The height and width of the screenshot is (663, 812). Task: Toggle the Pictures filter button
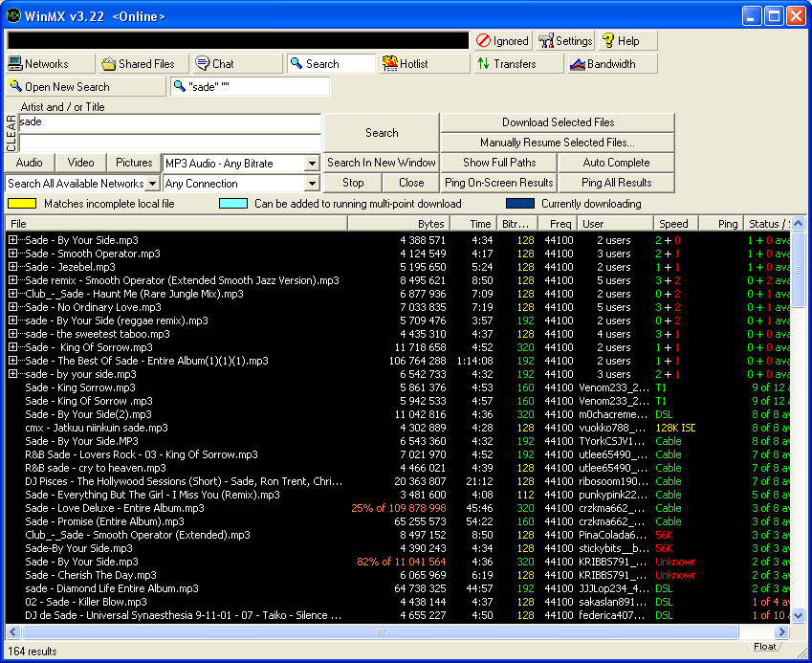coord(134,163)
